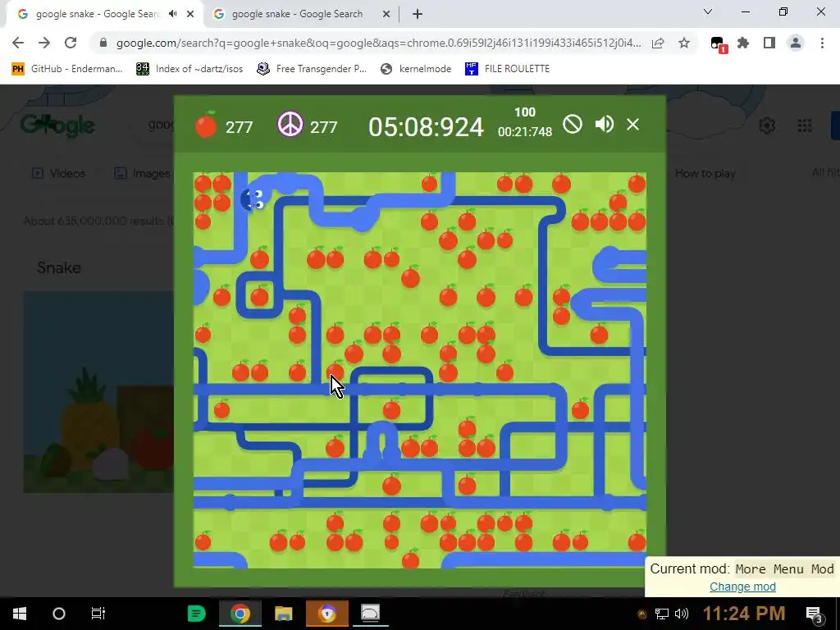Click the How to play link
840x630 pixels.
[x=705, y=173]
